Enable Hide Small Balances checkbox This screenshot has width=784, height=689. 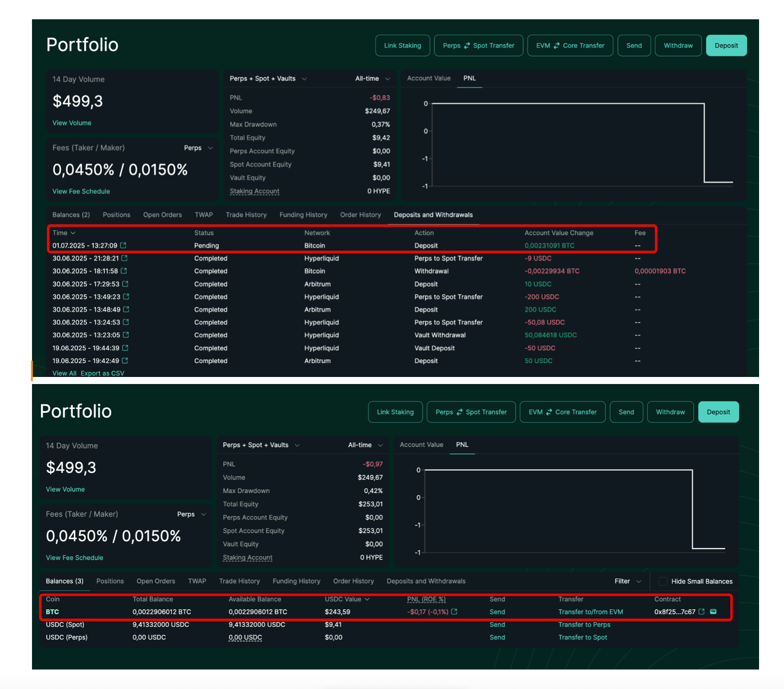tap(663, 581)
